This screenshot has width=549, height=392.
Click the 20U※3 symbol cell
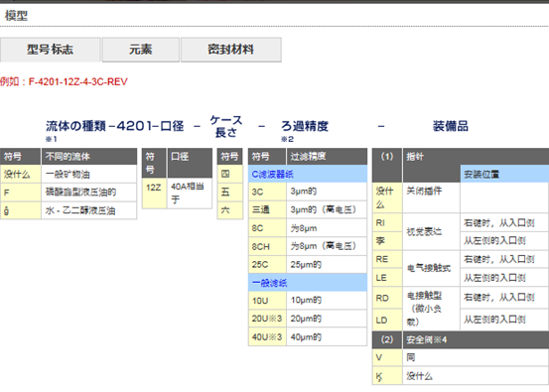coord(267,319)
